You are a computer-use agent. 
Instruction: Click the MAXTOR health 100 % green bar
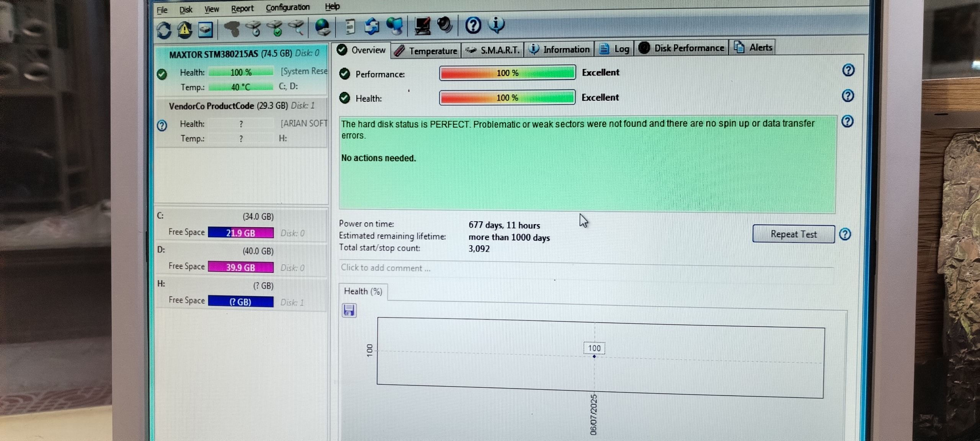point(241,72)
